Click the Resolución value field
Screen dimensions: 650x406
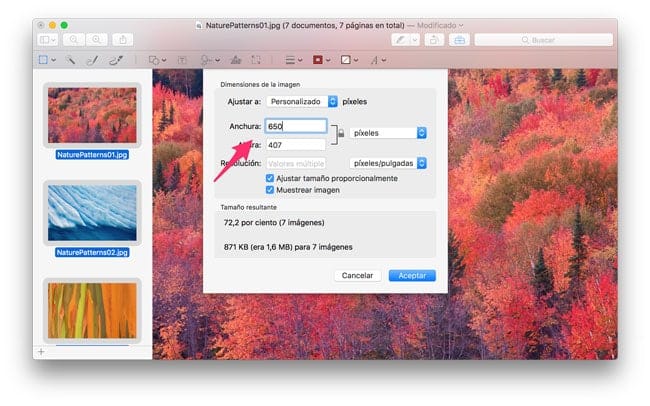[x=296, y=163]
